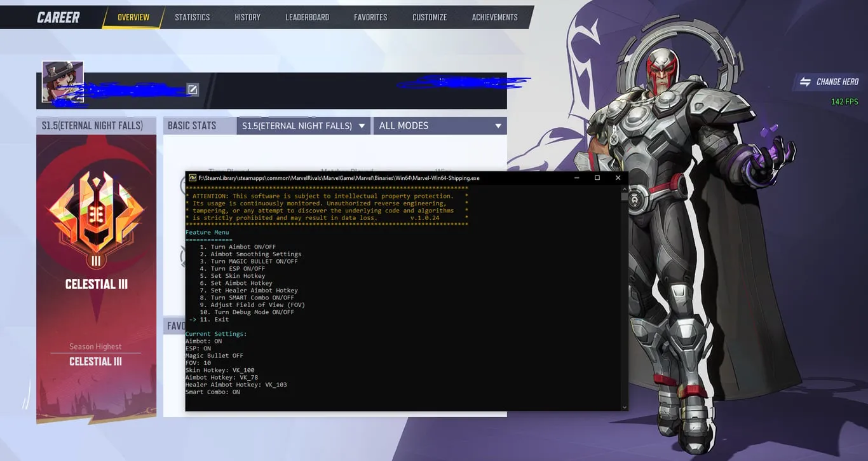
Task: Open the season S1.5(ETERNAL NIGHT FALLS) dropdown
Action: (x=303, y=126)
